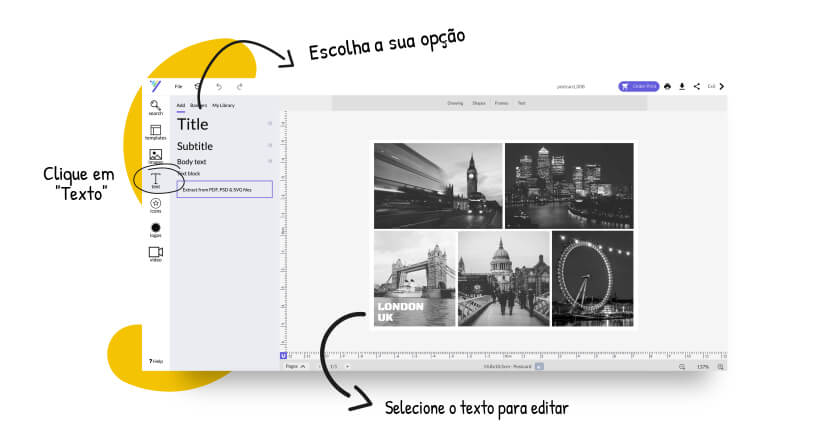
Task: Switch to the My Library tab
Action: (x=223, y=105)
